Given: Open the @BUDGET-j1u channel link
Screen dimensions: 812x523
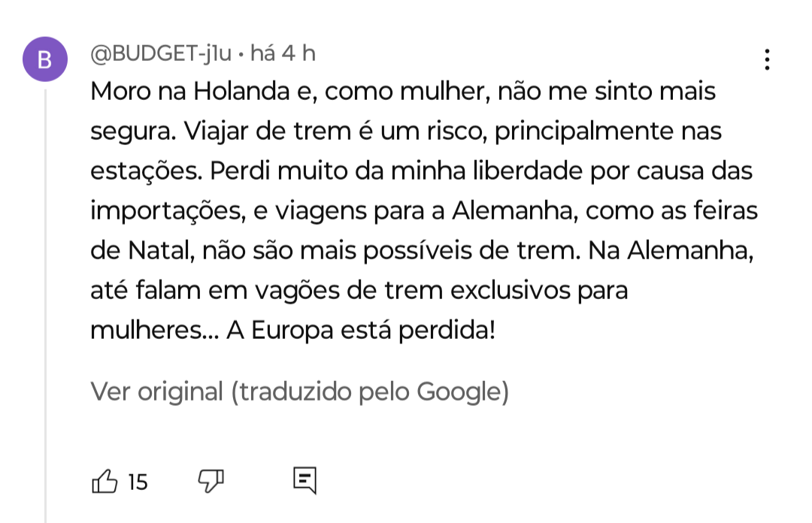Looking at the screenshot, I should pyautogui.click(x=161, y=54).
